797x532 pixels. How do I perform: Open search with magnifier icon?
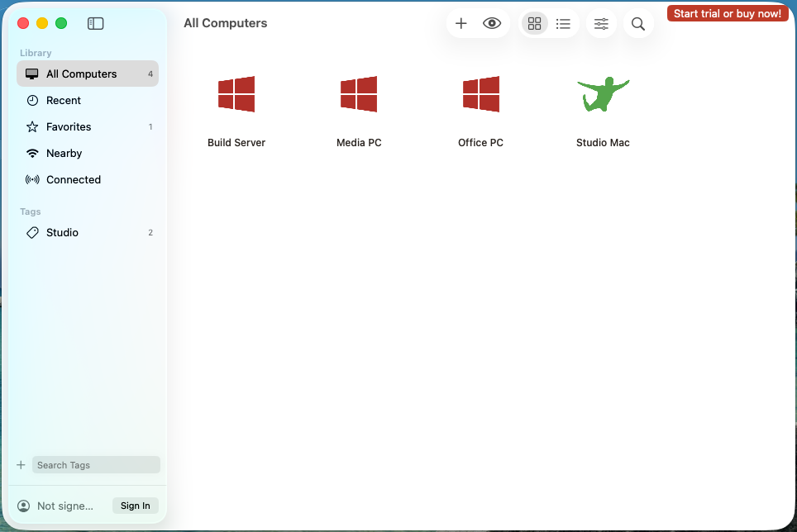pyautogui.click(x=638, y=23)
